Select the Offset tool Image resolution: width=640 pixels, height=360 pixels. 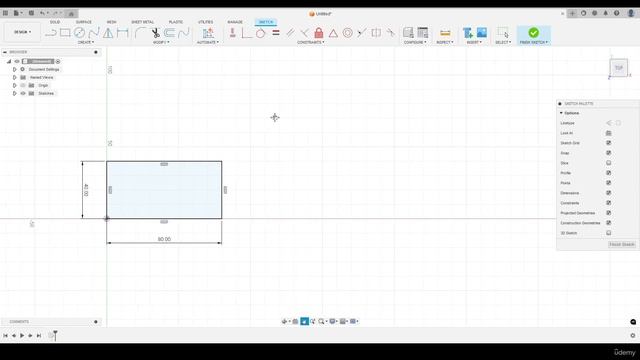point(169,33)
